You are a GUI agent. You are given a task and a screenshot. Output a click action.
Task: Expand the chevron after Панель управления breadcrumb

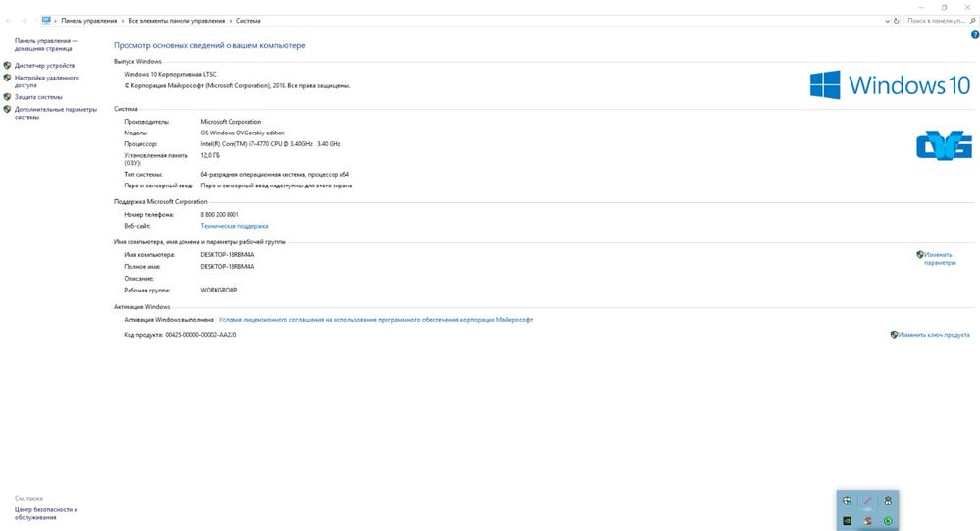[123, 21]
